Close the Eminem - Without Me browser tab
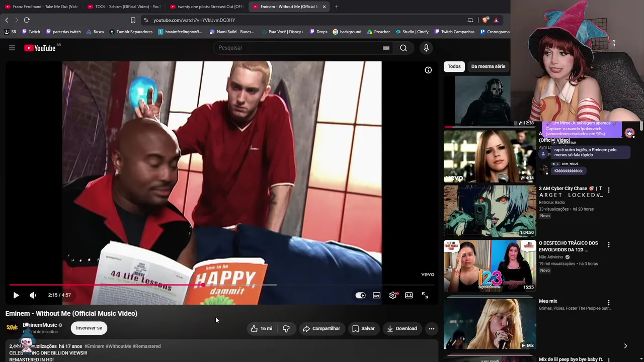This screenshot has width=644, height=362. [x=324, y=7]
